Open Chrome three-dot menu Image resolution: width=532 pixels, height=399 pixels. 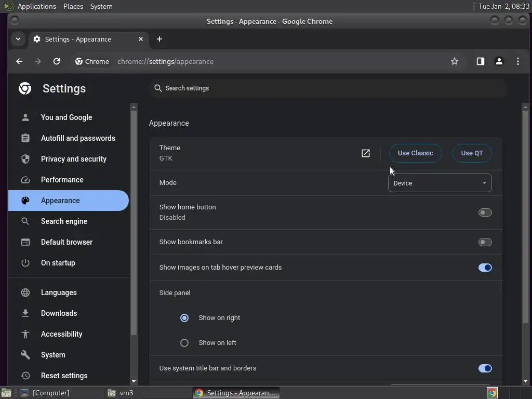(x=518, y=61)
